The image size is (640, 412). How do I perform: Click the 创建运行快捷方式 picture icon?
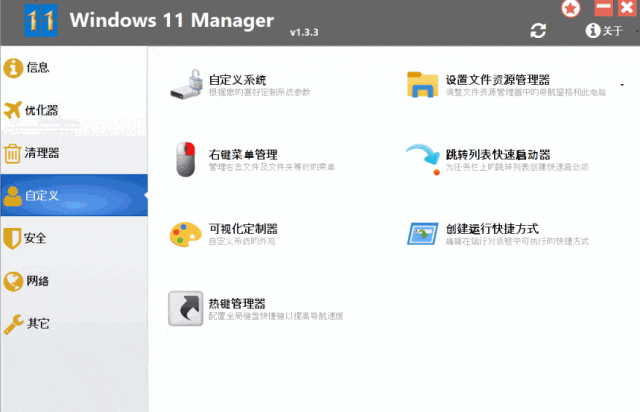[422, 234]
